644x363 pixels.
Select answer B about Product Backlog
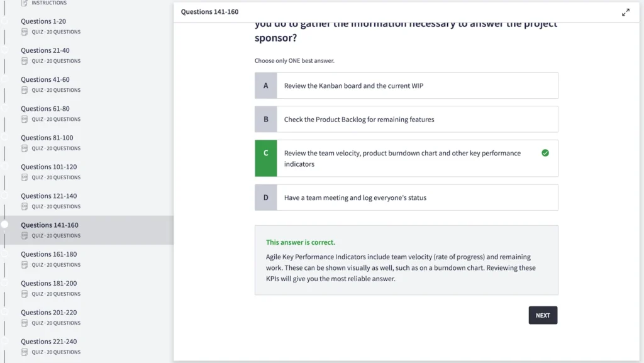pos(406,120)
